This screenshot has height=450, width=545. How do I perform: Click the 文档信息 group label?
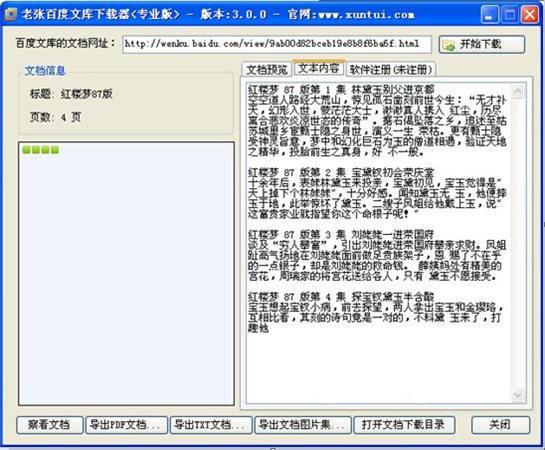[45, 71]
